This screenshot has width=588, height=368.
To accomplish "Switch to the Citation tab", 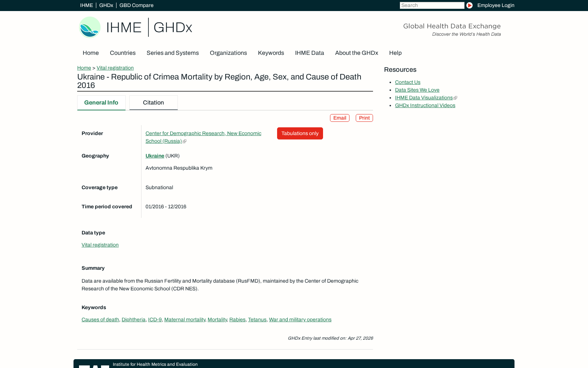I will (153, 103).
